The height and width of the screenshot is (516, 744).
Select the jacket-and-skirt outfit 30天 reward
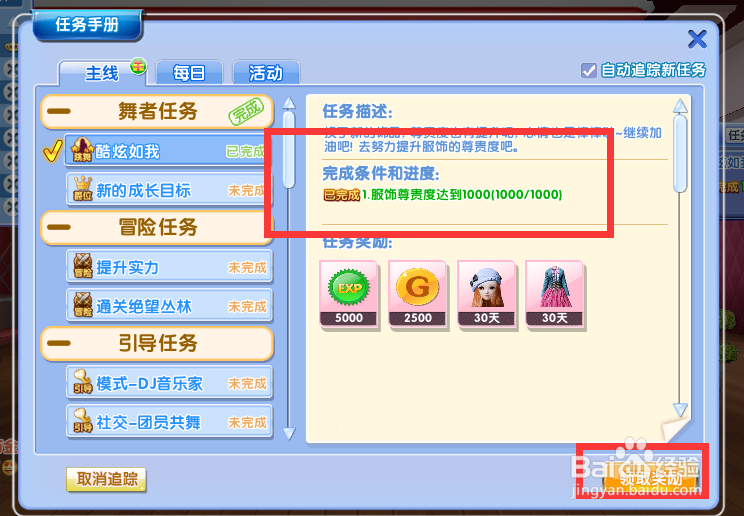click(x=555, y=294)
